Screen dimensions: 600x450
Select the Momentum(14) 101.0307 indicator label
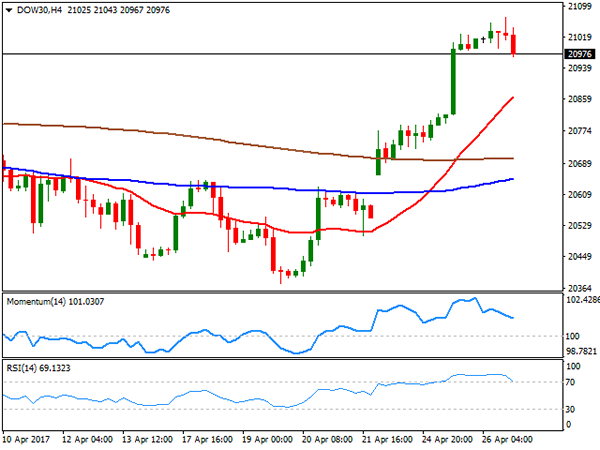coord(55,302)
